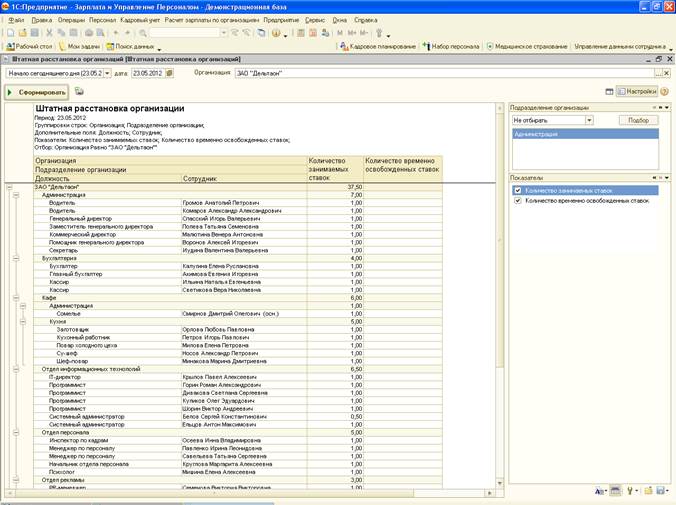
Task: Uncheck Количество занимаемых ставок checkbox
Action: point(517,190)
